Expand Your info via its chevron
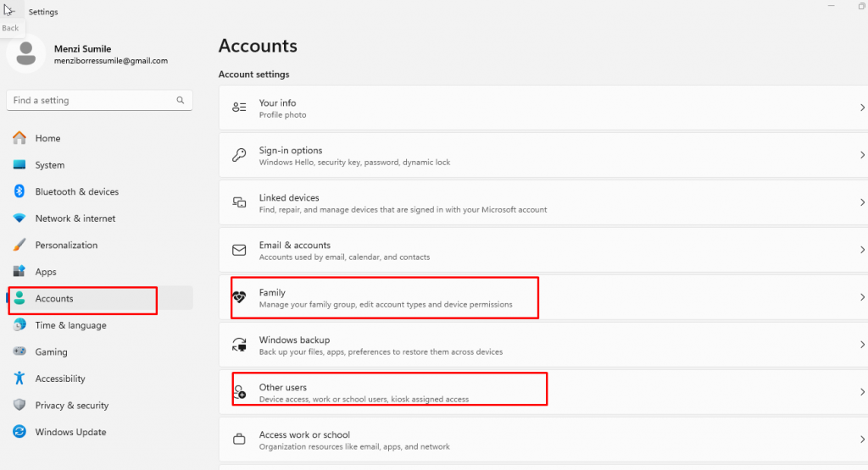The width and height of the screenshot is (868, 470). [x=862, y=108]
